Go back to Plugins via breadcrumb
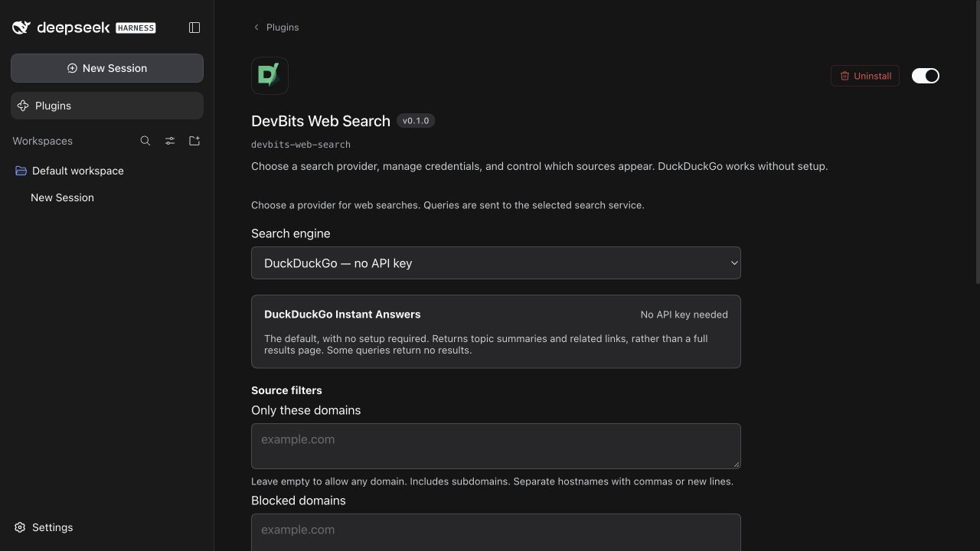Image resolution: width=980 pixels, height=551 pixels. click(x=276, y=27)
